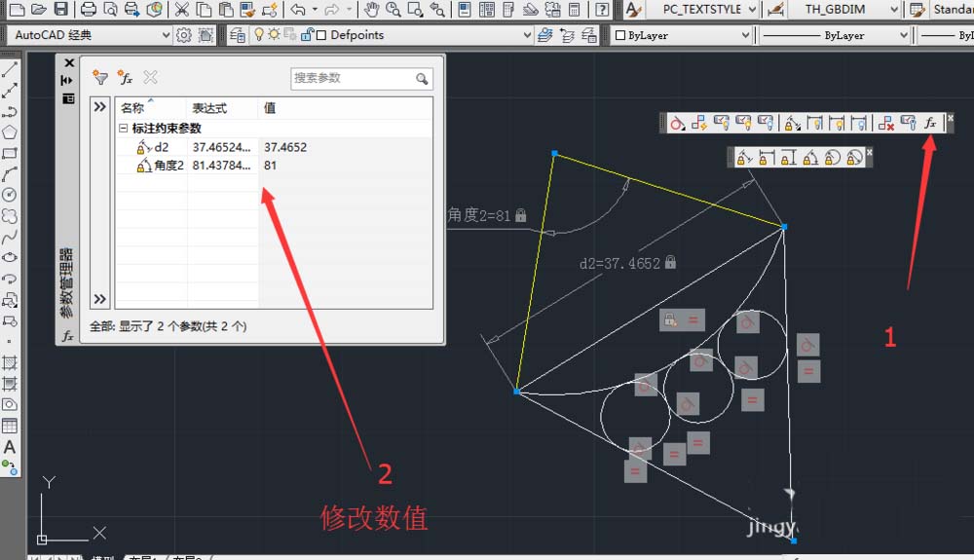Toggle Defpoints layer freeze sun icon
Image resolution: width=974 pixels, height=560 pixels.
(x=274, y=35)
